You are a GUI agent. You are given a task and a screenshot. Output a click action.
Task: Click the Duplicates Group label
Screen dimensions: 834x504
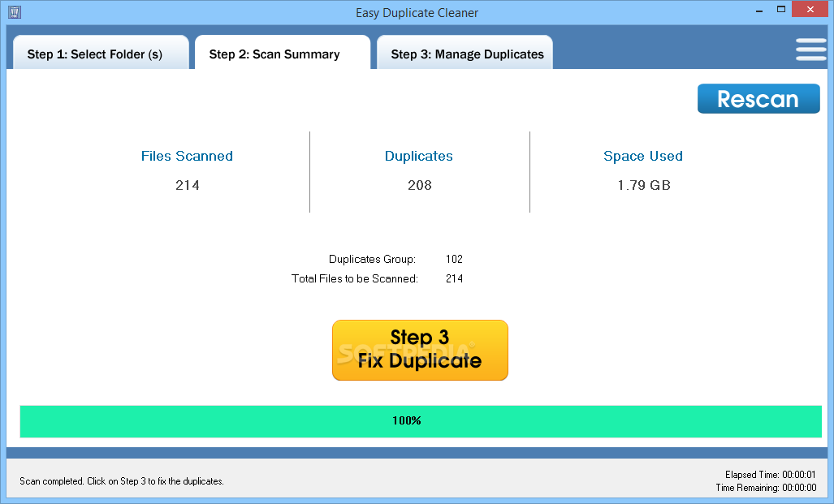click(x=372, y=259)
